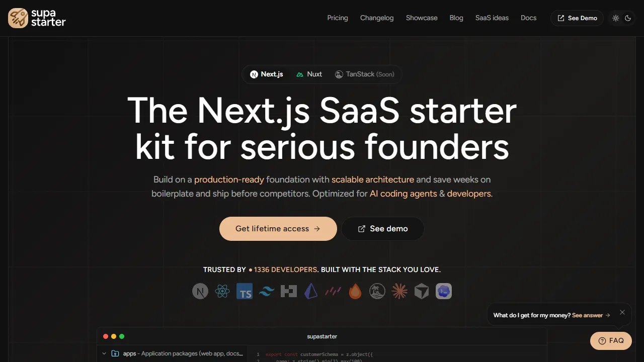Open the 1336 DEVELOPERS link

(285, 269)
